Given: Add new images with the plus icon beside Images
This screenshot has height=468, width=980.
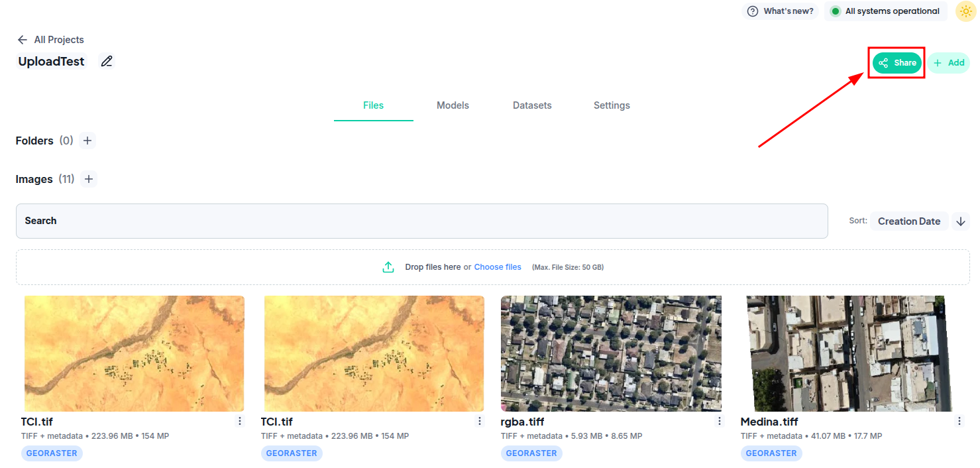Looking at the screenshot, I should coord(89,179).
